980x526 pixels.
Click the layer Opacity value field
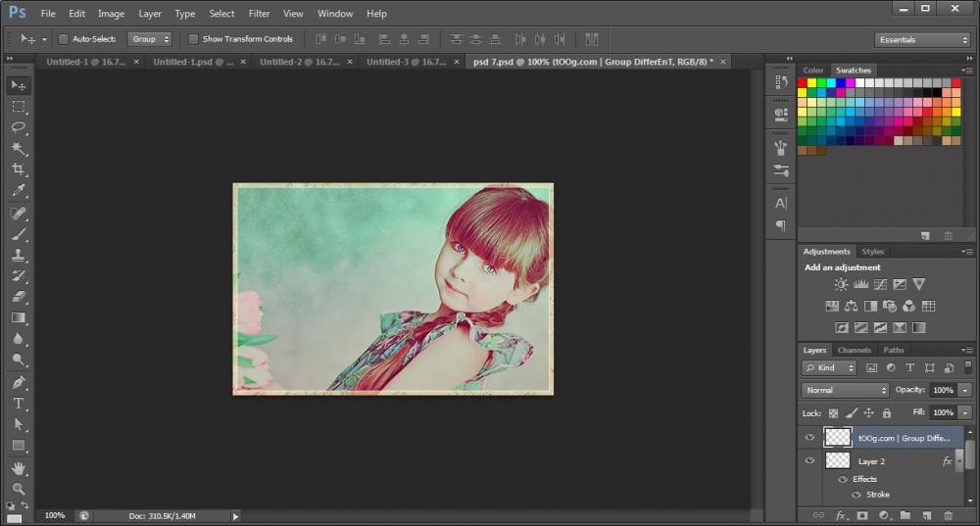[x=943, y=390]
